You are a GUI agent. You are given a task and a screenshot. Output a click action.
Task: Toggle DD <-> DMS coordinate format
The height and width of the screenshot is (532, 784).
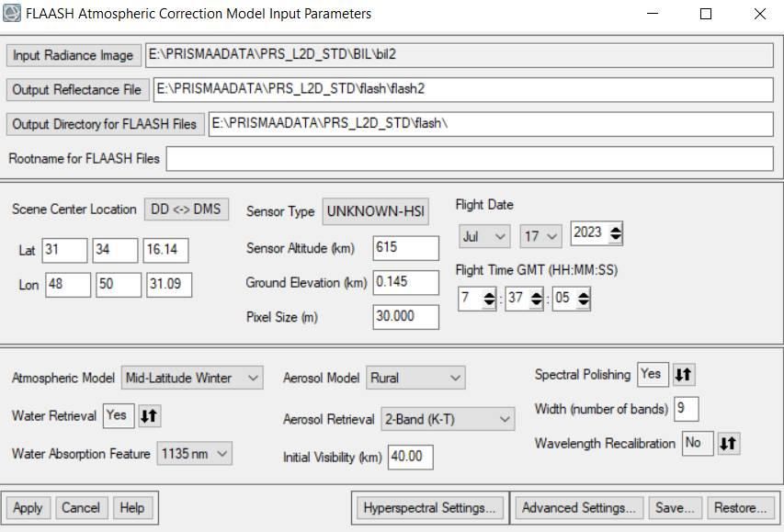(186, 209)
